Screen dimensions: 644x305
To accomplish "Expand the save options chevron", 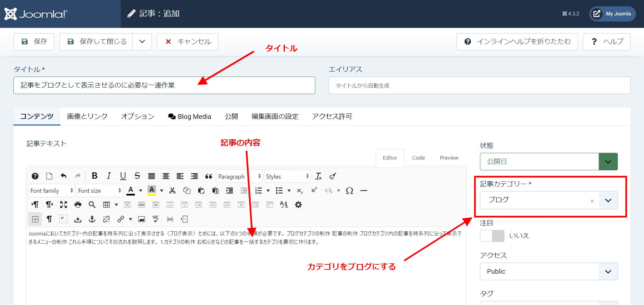I will (x=142, y=42).
